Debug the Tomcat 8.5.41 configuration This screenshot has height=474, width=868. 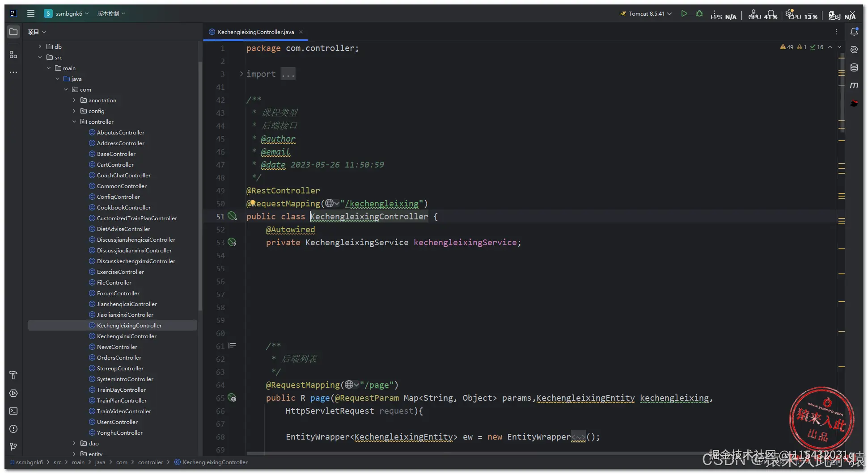(x=699, y=14)
